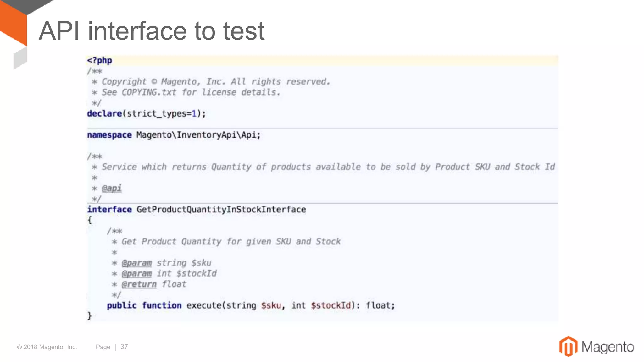Click the Magento wordmark text
This screenshot has height=362, width=644.
[x=608, y=347]
